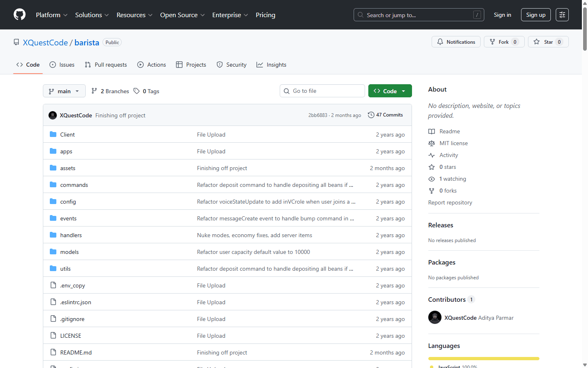Click the Go to file search field
Viewport: 588px width, 368px height.
pos(322,90)
